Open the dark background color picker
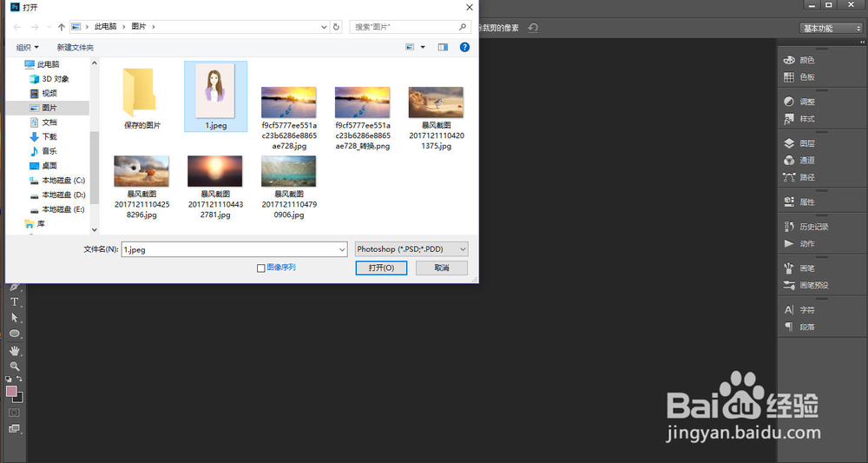868x463 pixels. coord(19,399)
